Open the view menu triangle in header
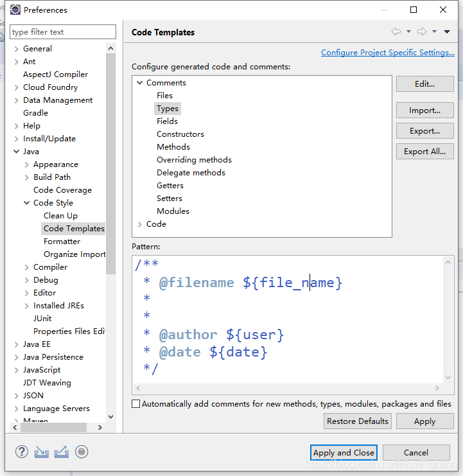 [447, 31]
